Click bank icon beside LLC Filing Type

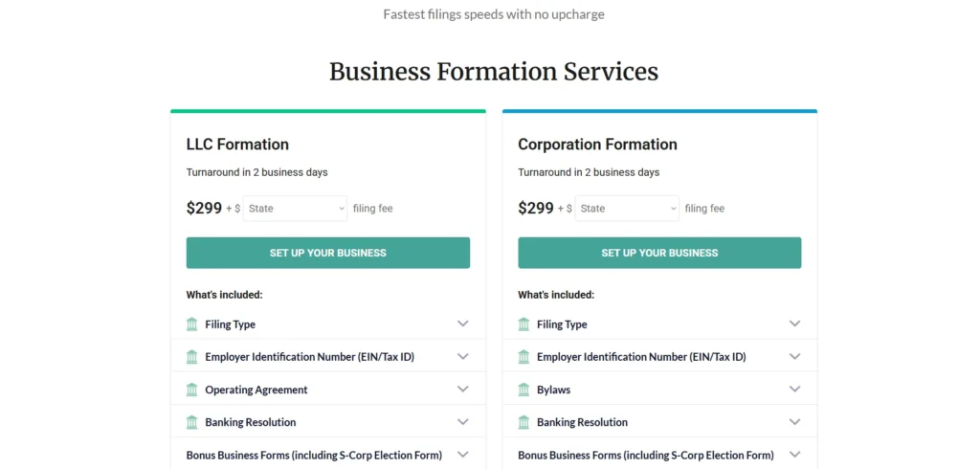click(x=192, y=324)
